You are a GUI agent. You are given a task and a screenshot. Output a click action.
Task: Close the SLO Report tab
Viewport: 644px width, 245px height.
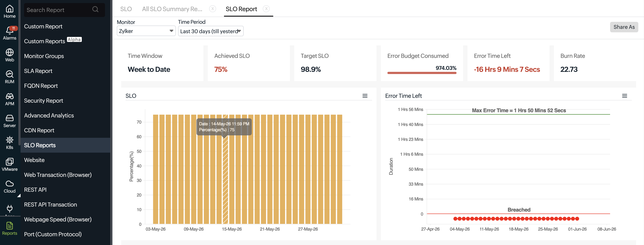266,9
